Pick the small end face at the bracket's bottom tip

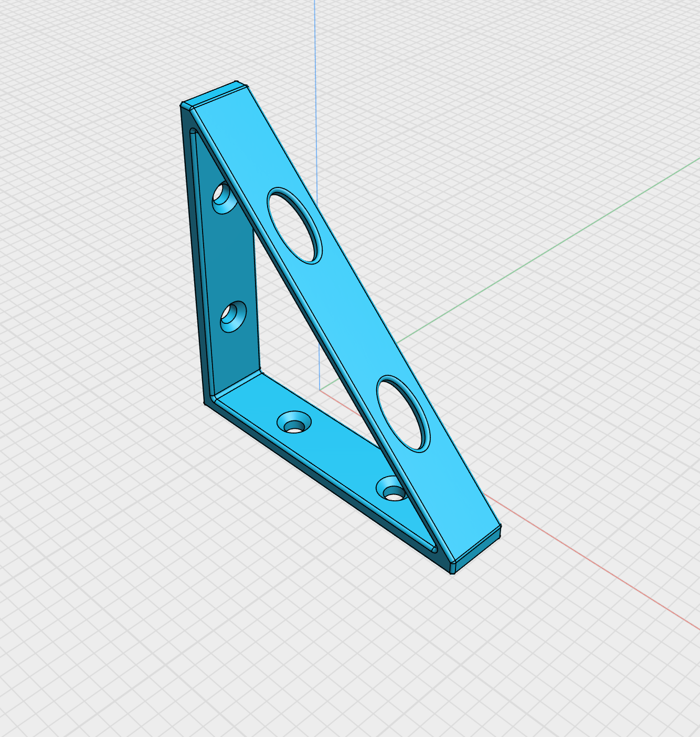pos(477,550)
